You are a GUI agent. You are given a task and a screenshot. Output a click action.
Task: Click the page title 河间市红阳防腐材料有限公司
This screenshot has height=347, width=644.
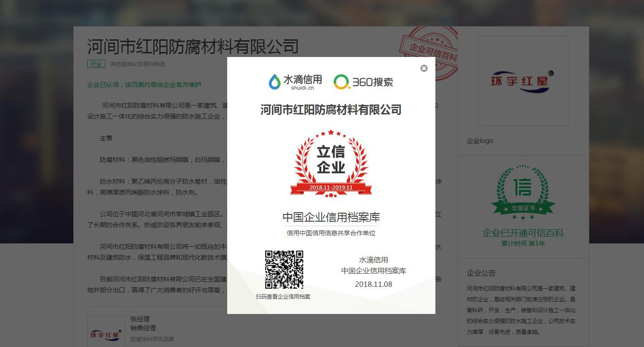coord(193,47)
